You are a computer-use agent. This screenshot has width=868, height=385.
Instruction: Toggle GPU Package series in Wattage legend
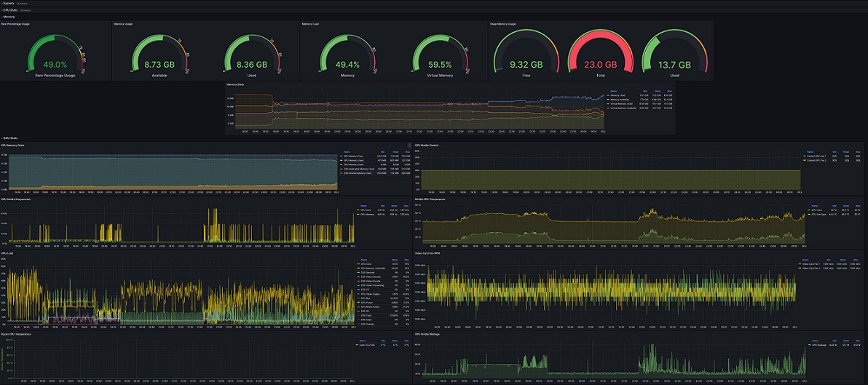(x=818, y=345)
